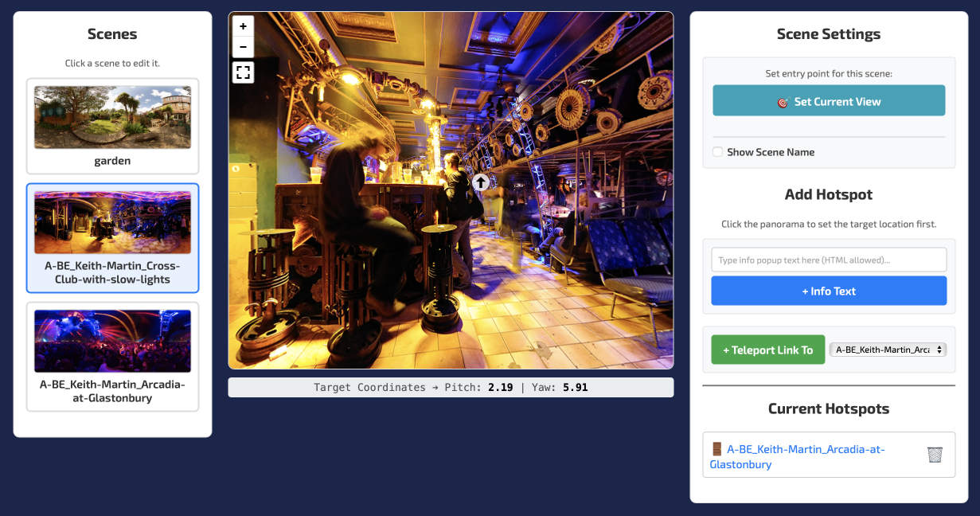This screenshot has height=516, width=980.
Task: Select the Arcadia-at-Glastonbury scene thumbnail
Action: coord(112,341)
